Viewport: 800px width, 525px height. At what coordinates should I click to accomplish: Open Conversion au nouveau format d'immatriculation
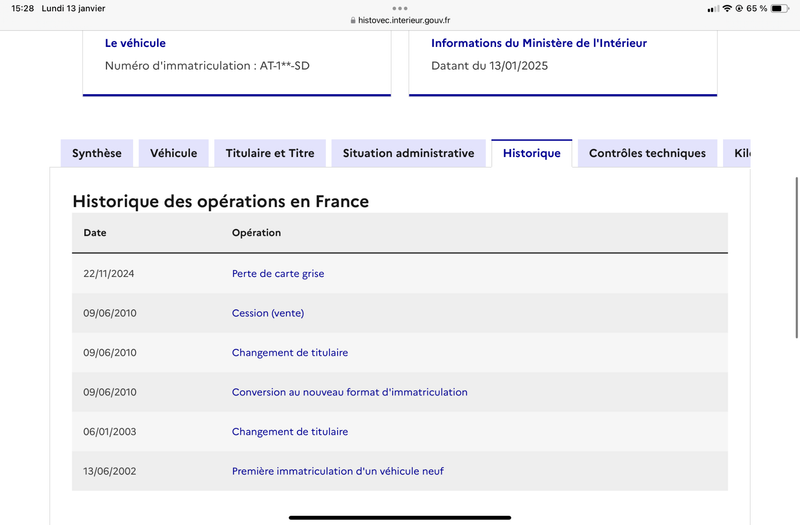(349, 392)
